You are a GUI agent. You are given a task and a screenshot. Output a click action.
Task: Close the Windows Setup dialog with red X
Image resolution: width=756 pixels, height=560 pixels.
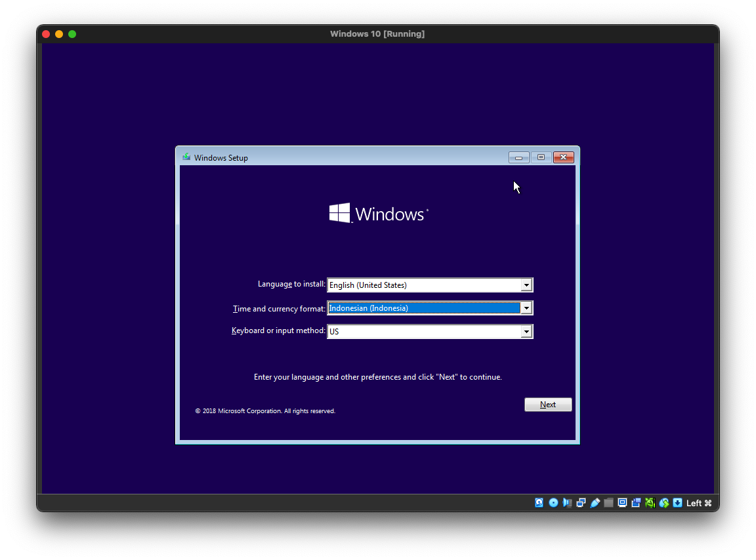click(563, 157)
